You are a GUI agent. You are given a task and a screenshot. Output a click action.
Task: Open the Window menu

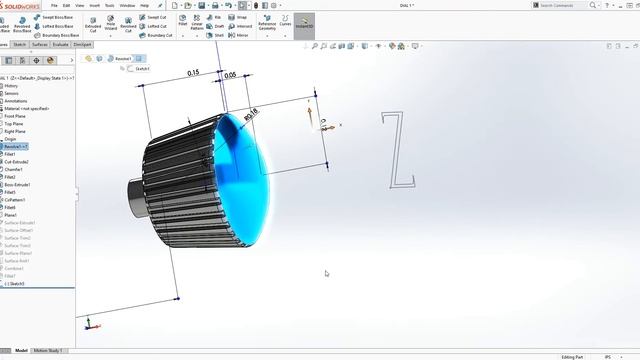click(x=127, y=6)
